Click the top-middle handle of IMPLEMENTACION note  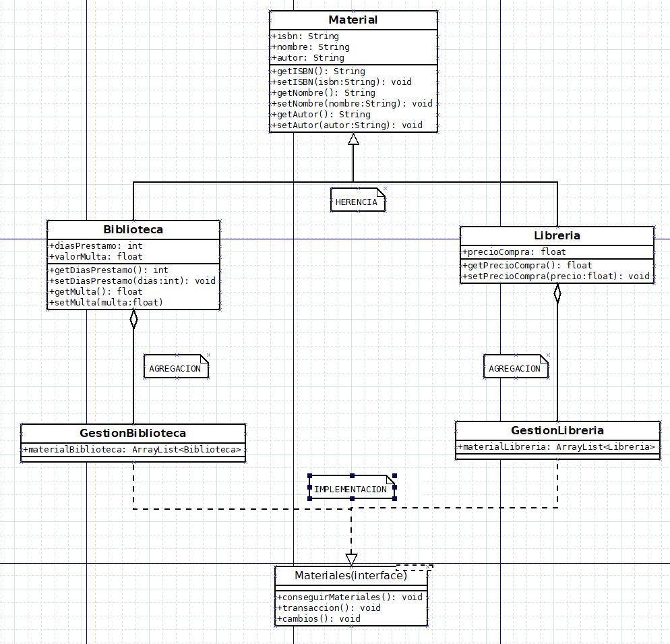(x=352, y=476)
